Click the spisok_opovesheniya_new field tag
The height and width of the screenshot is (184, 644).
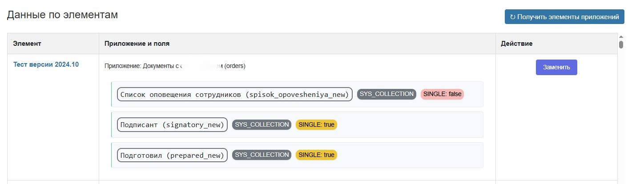pyautogui.click(x=235, y=94)
